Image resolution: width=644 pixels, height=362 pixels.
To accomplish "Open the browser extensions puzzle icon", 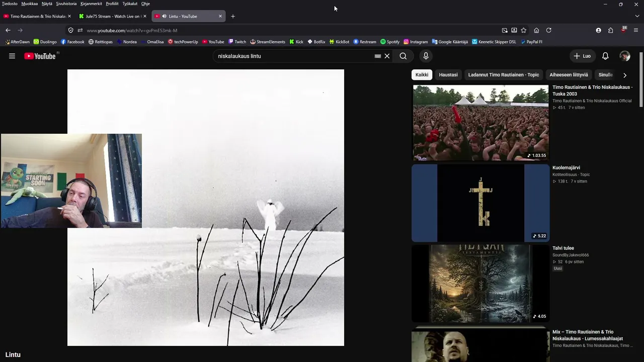I will 610,30.
